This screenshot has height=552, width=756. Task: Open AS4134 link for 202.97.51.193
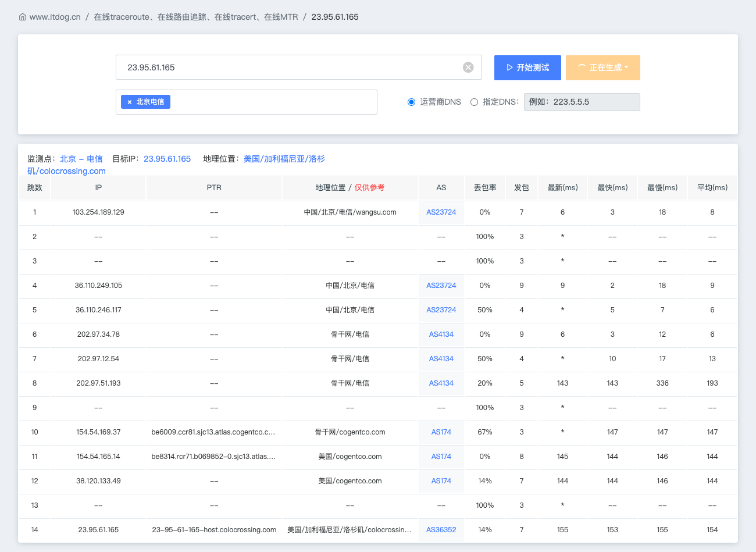pyautogui.click(x=441, y=383)
